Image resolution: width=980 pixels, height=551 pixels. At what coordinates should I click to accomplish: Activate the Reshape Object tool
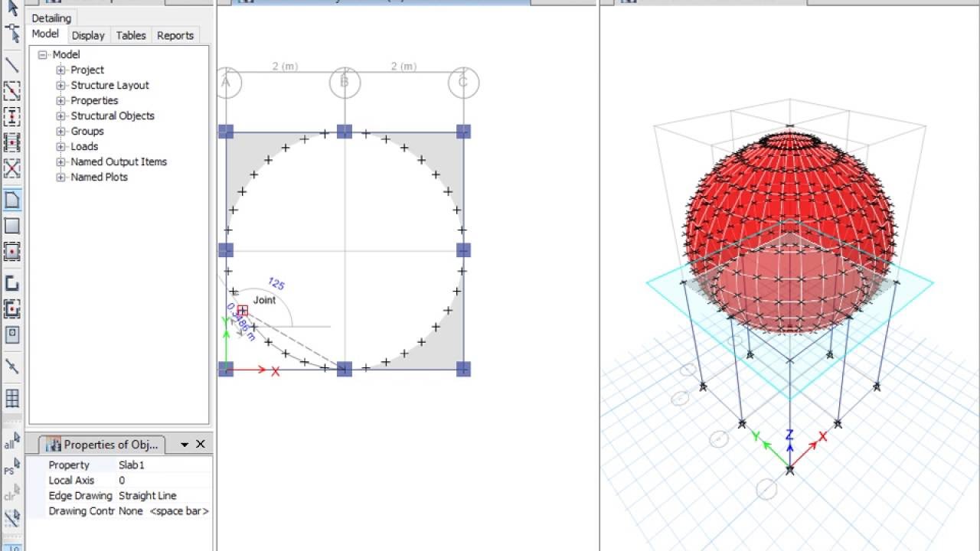[12, 33]
